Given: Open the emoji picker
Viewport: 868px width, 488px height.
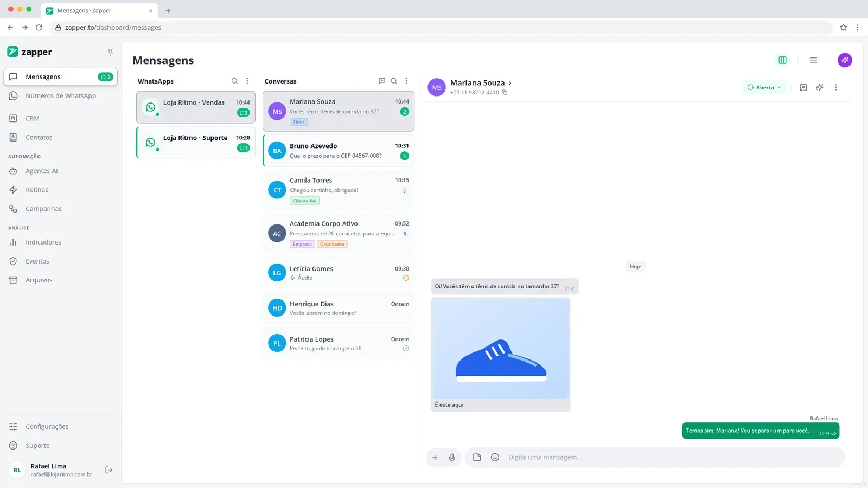Looking at the screenshot, I should (x=495, y=458).
